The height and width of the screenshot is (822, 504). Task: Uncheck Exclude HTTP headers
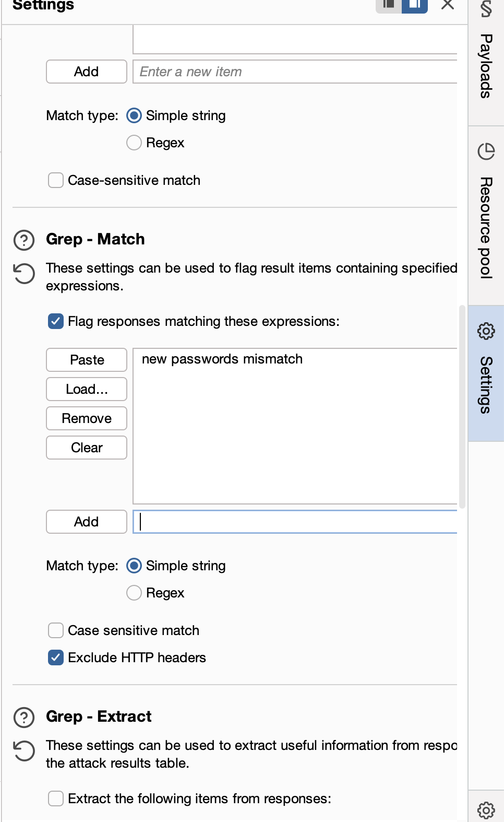click(56, 657)
